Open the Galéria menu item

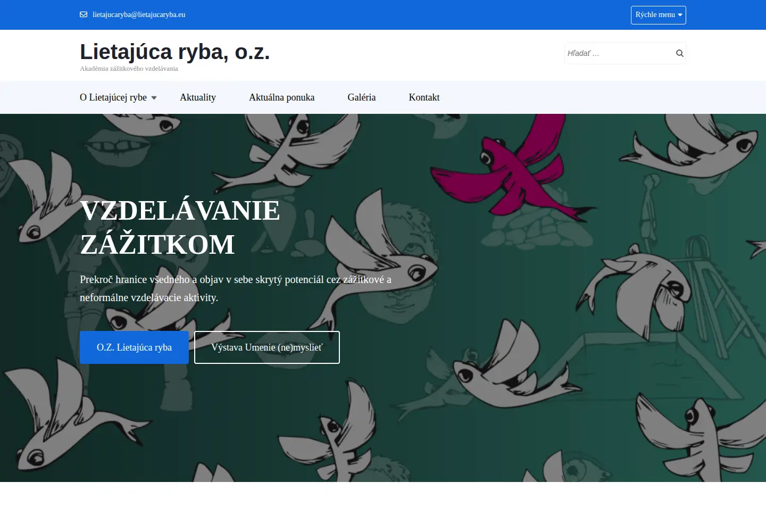coord(362,97)
